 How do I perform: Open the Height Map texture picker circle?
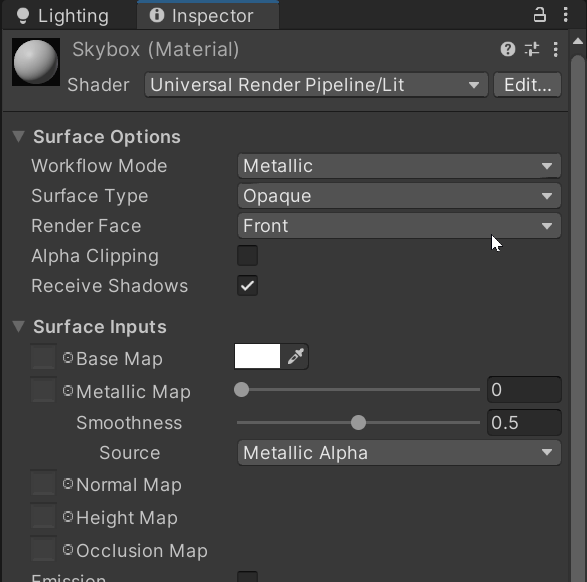click(x=68, y=517)
